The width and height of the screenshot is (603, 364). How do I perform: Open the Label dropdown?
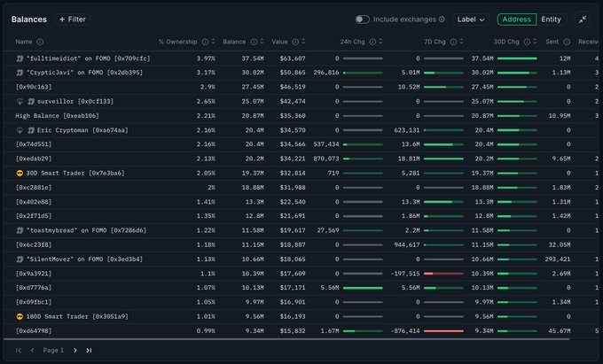pos(471,19)
